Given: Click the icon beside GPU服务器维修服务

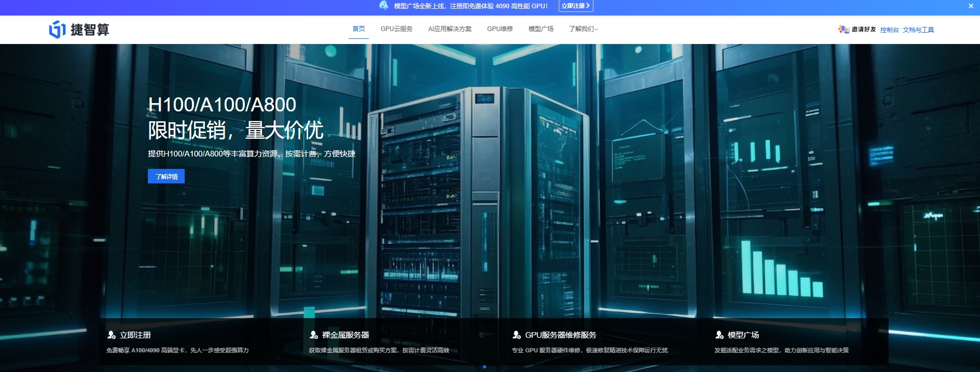Looking at the screenshot, I should pyautogui.click(x=517, y=335).
